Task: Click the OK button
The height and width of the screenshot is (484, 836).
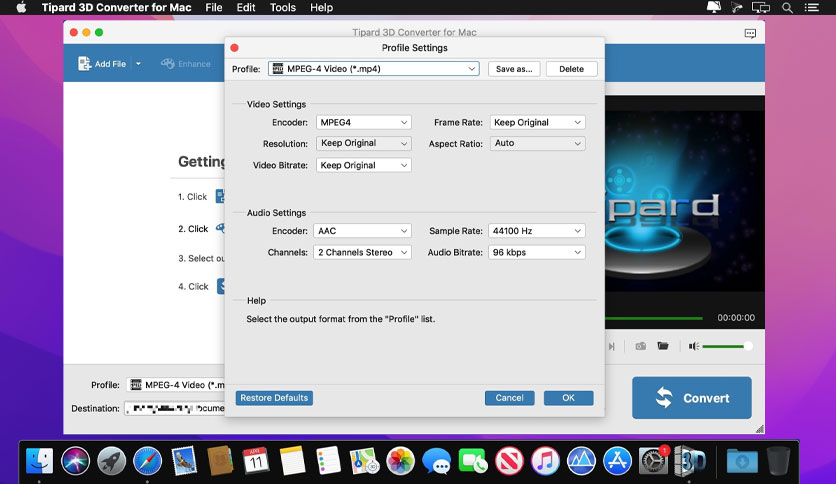Action: [568, 398]
